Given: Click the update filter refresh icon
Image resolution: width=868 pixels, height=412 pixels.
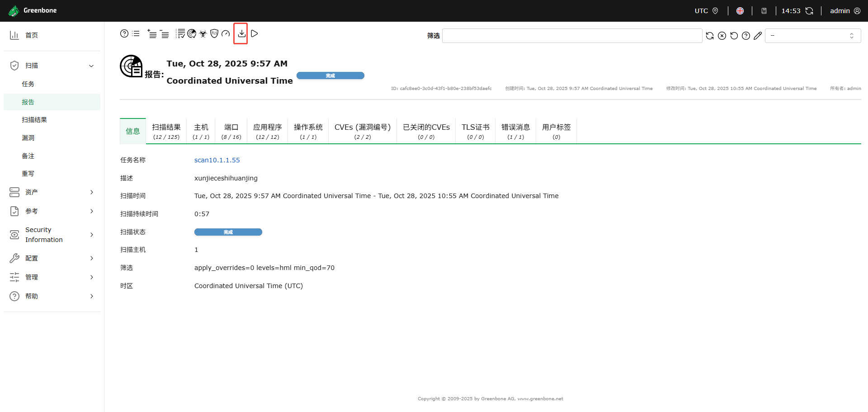Looking at the screenshot, I should pos(710,36).
